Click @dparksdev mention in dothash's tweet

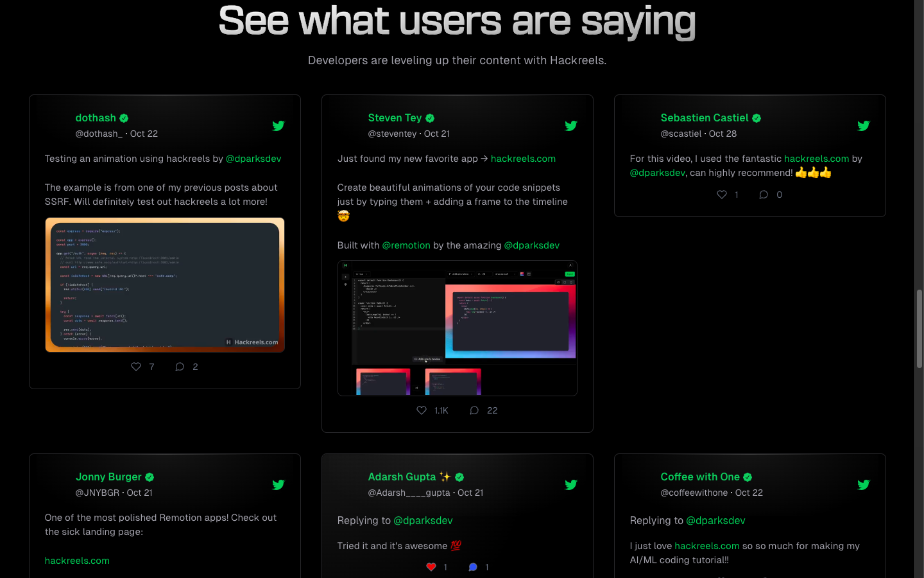[x=253, y=159]
